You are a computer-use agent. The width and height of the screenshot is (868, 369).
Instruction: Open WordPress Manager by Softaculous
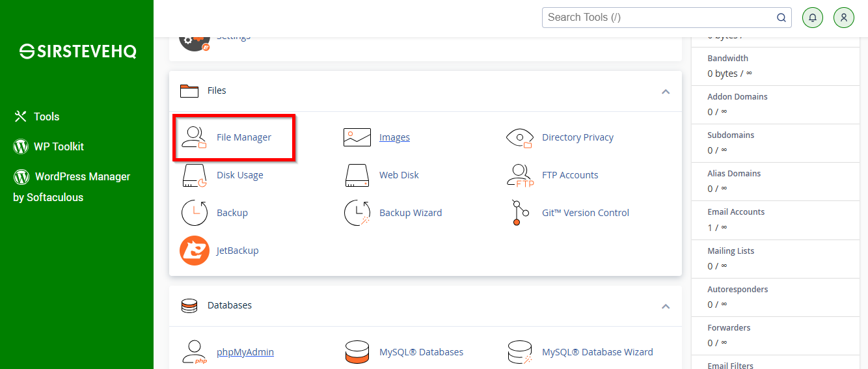[x=72, y=187]
